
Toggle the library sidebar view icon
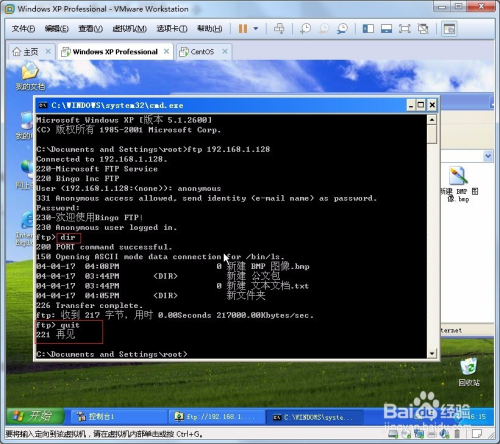368,29
